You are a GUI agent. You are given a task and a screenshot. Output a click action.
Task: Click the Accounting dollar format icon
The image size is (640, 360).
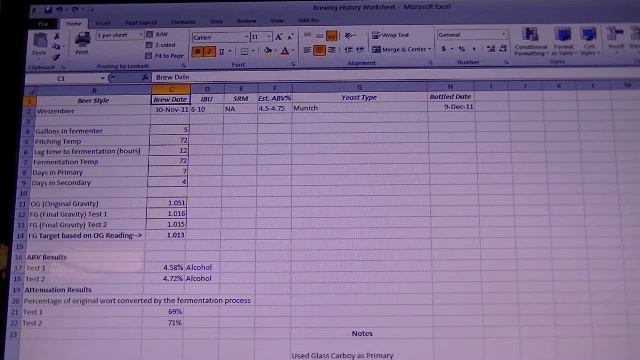coord(444,49)
